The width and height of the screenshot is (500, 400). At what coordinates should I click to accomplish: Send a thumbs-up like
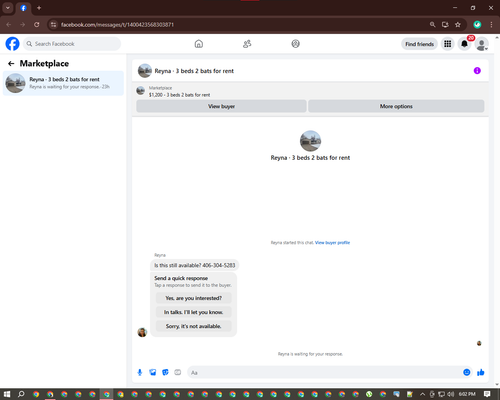tap(481, 372)
